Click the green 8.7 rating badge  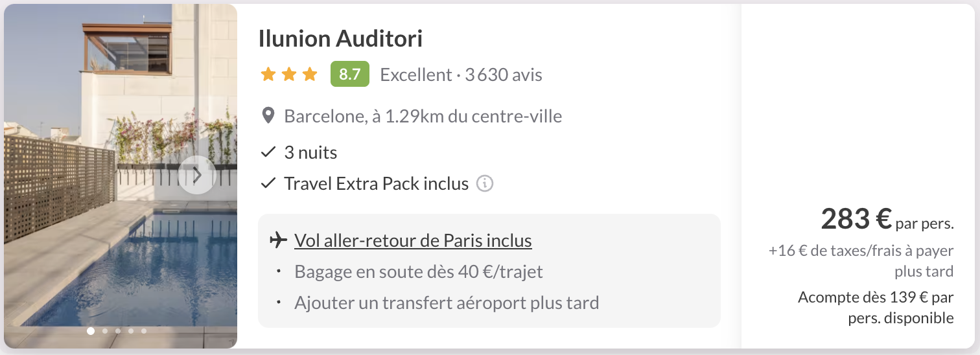coord(350,74)
